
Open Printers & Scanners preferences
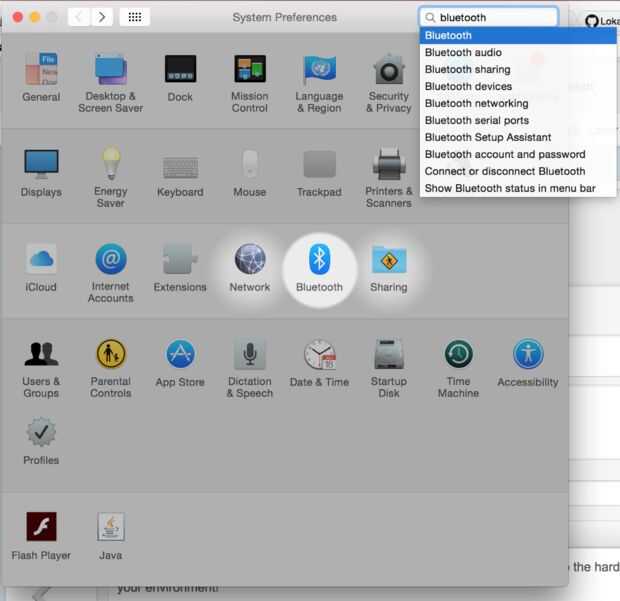[x=389, y=176]
